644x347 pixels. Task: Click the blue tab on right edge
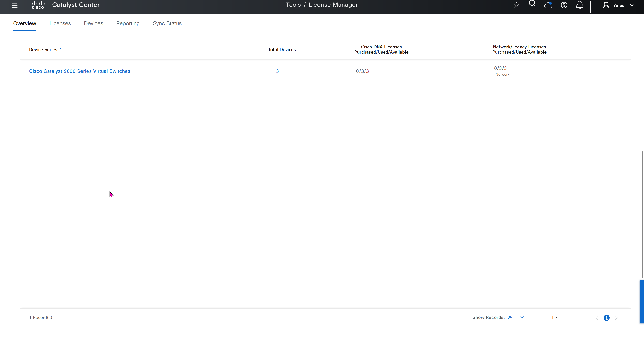click(x=641, y=302)
